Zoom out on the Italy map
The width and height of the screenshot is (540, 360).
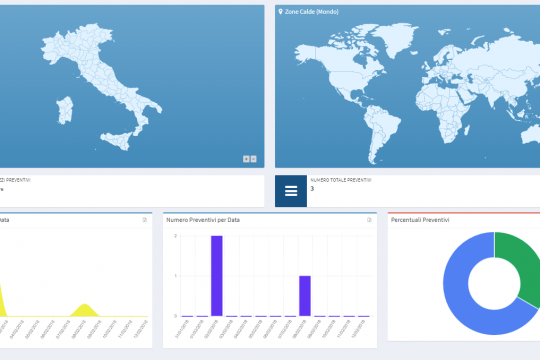pyautogui.click(x=253, y=159)
